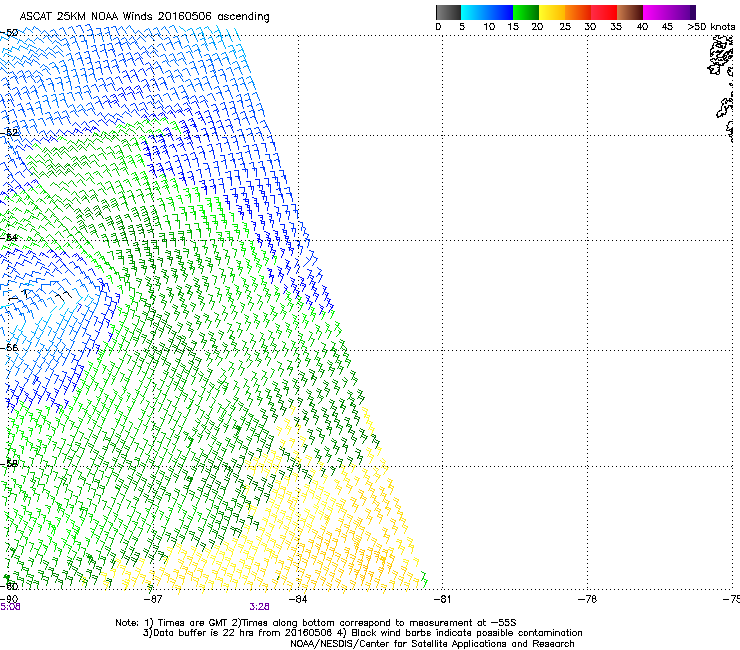
Task: Click the legend tick label 40
Action: (642, 27)
